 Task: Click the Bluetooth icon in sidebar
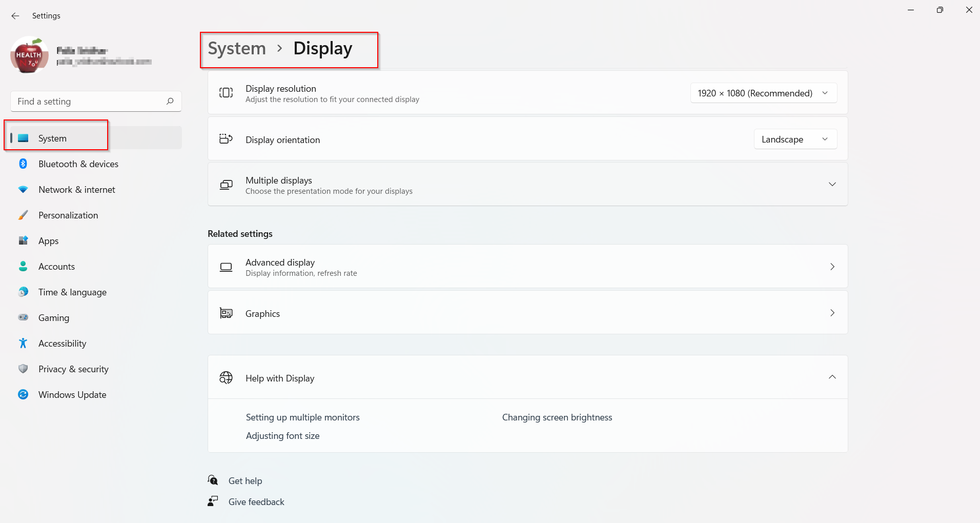pos(23,164)
